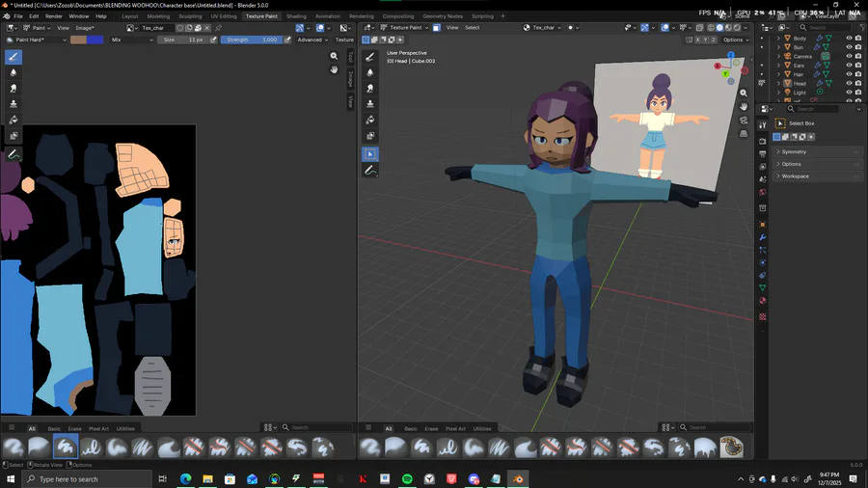Pick the Smear tool in image editor toolbar
The height and width of the screenshot is (488, 868).
(x=14, y=88)
